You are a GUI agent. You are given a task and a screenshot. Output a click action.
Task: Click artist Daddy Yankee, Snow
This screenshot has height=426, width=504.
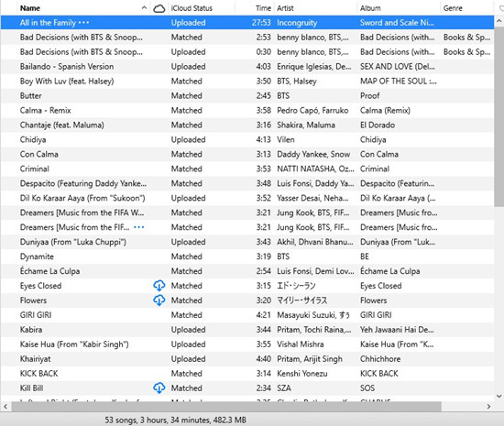[313, 154]
